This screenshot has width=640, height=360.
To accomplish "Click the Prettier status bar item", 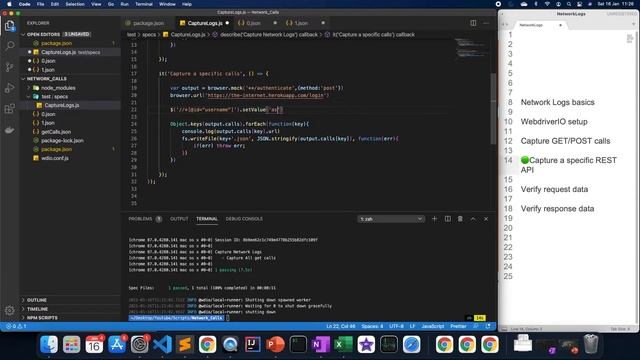I will click(x=458, y=326).
